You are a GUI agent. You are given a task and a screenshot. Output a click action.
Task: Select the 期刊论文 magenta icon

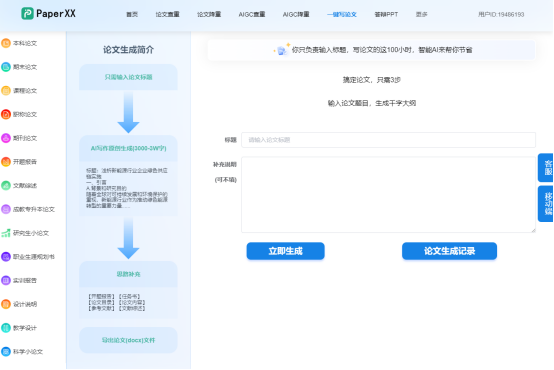point(6,138)
